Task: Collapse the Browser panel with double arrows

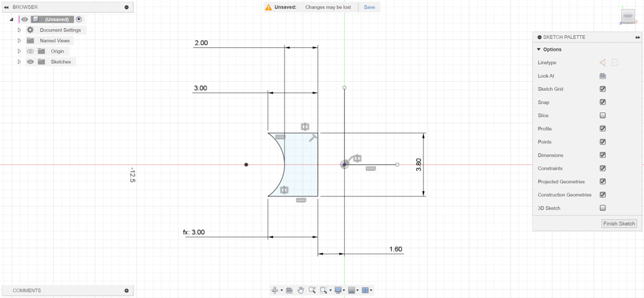Action: [6, 7]
